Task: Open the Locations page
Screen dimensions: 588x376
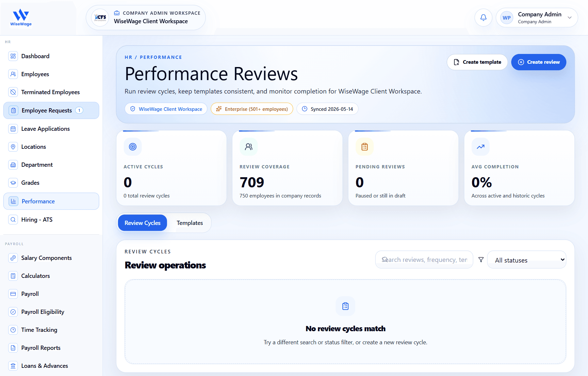Action: pos(51,147)
